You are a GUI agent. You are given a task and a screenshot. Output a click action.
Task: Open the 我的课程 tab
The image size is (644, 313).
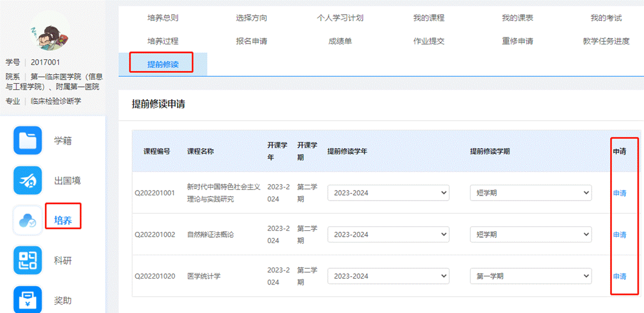[429, 18]
